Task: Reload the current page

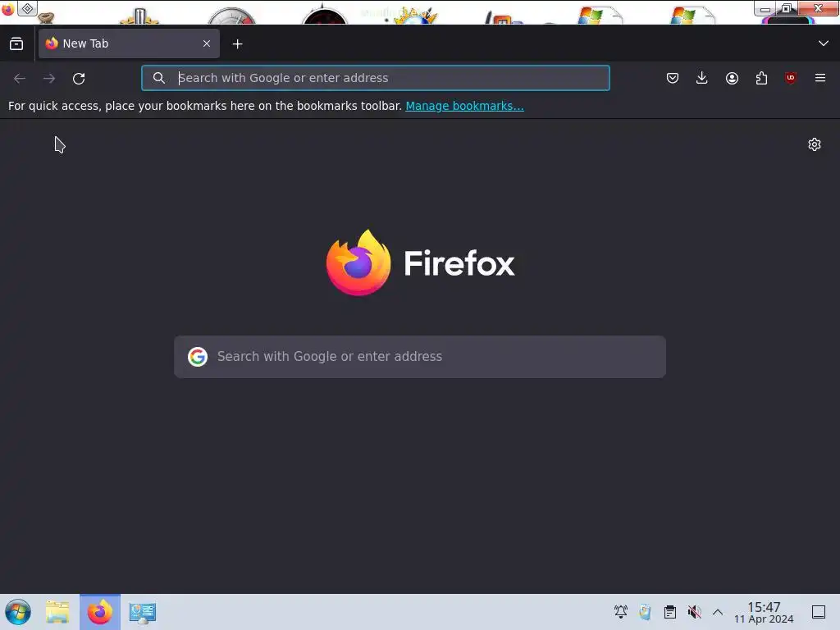Action: pos(79,78)
